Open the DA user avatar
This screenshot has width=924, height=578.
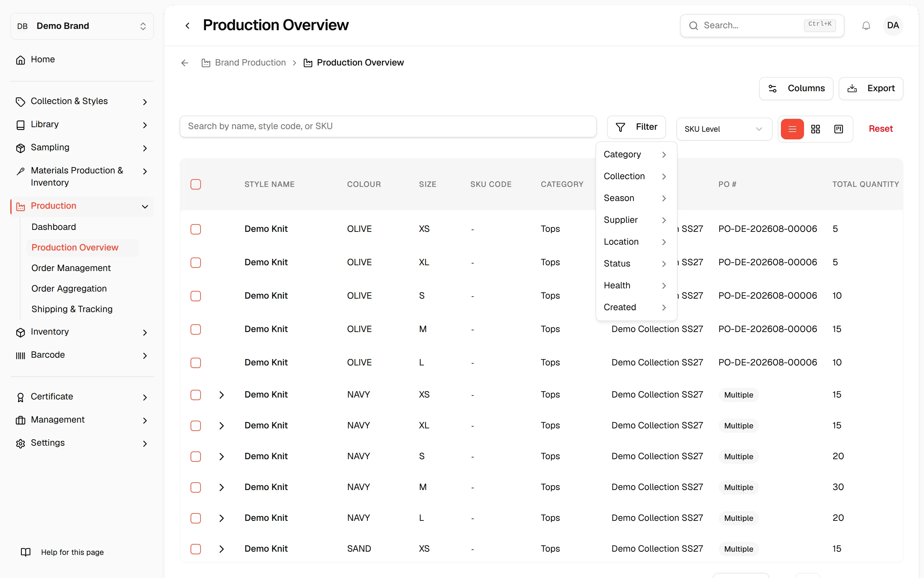click(x=893, y=26)
